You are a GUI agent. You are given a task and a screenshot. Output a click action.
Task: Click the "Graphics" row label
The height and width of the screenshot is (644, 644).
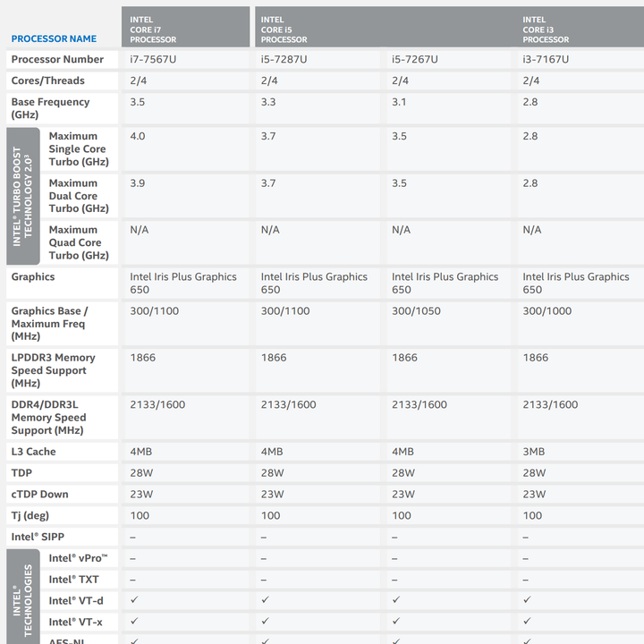33,276
